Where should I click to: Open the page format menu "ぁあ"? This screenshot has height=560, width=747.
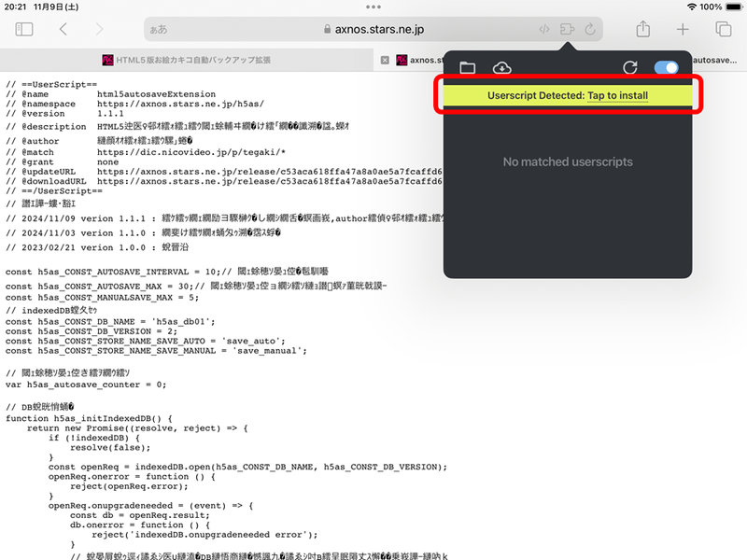[159, 30]
